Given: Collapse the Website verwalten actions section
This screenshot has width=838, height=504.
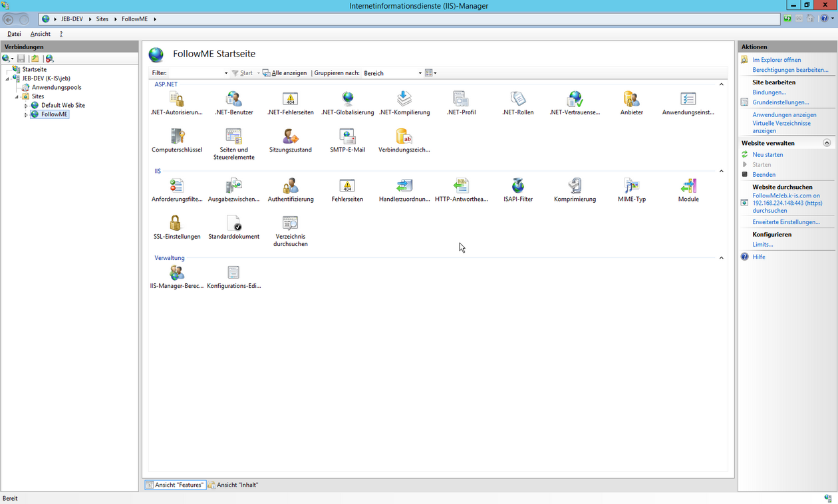Looking at the screenshot, I should 827,143.
